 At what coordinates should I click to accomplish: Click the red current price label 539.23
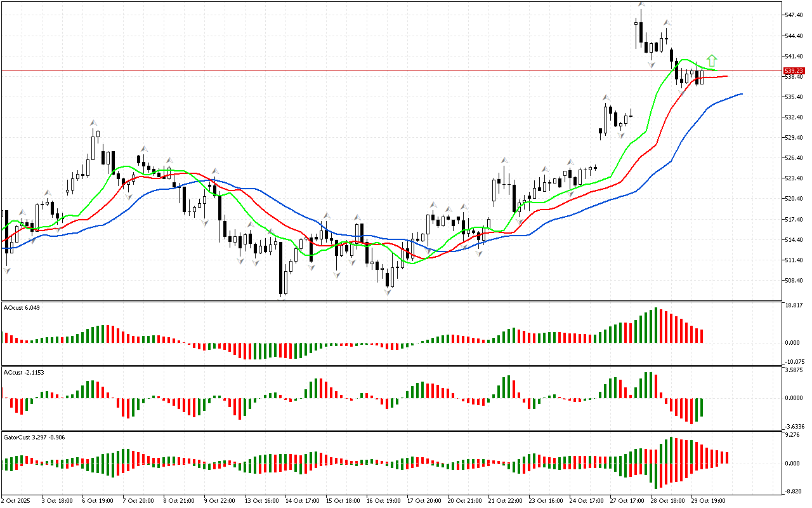(x=794, y=71)
